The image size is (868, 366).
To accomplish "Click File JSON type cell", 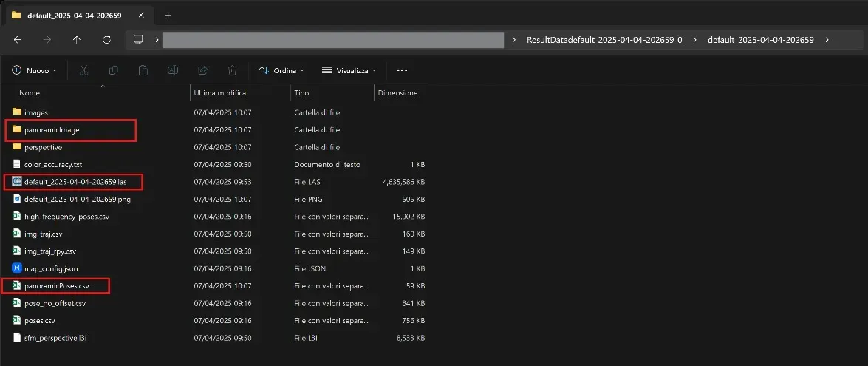I will (310, 268).
